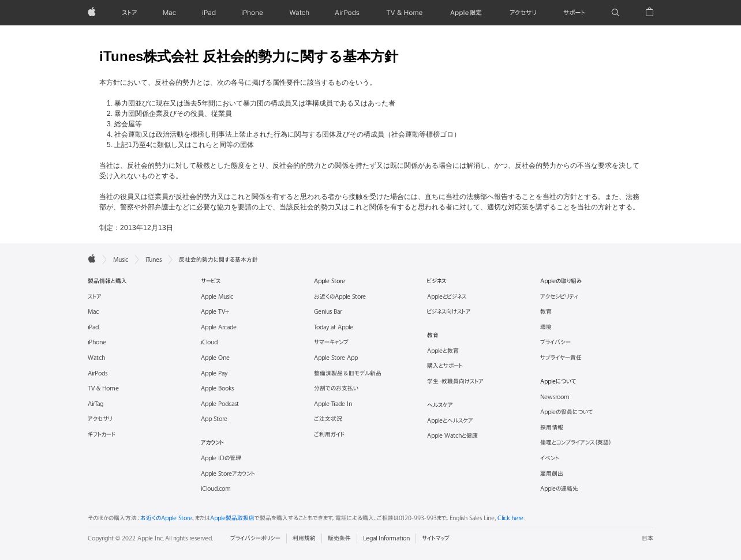Viewport: 741px width, 560px height.
Task: Open お近くのApple Store in Apple Store column
Action: coord(340,296)
